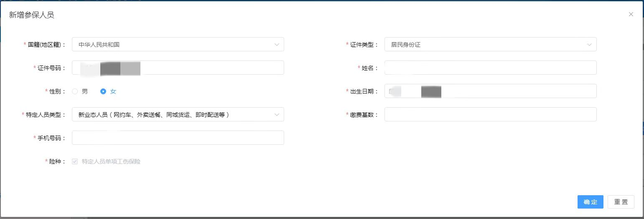Toggle the 险种 insurance checkbox

[x=75, y=161]
